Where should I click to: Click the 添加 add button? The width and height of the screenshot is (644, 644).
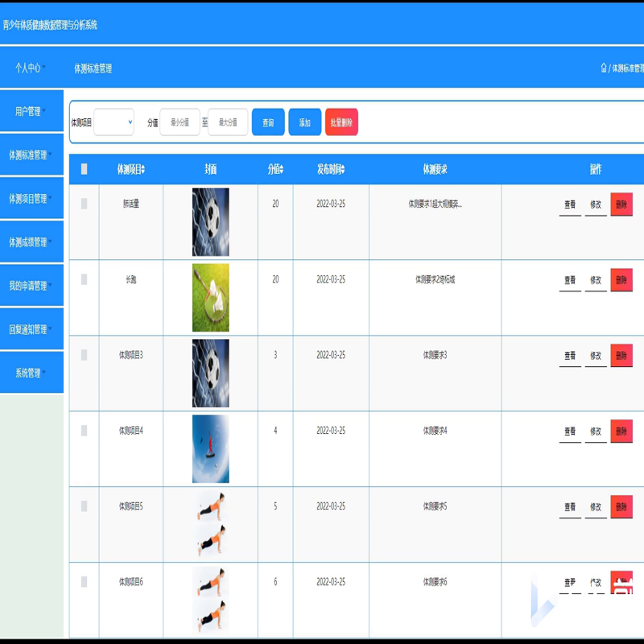[x=305, y=122]
